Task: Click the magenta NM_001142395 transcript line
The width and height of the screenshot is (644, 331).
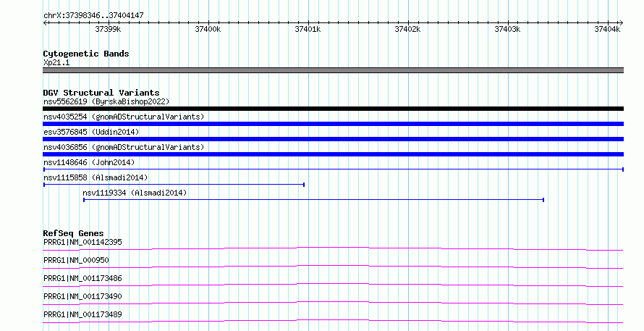Action: tap(333, 248)
